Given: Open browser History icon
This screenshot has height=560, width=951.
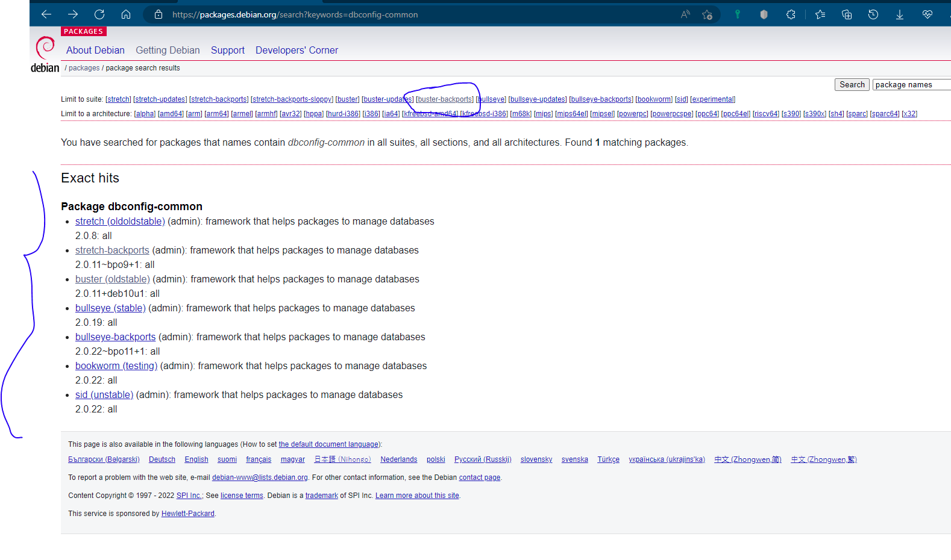Looking at the screenshot, I should click(873, 14).
